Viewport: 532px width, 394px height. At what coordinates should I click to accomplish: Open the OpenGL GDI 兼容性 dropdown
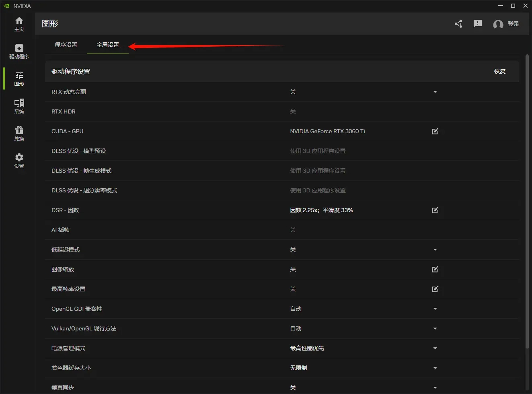pos(435,309)
